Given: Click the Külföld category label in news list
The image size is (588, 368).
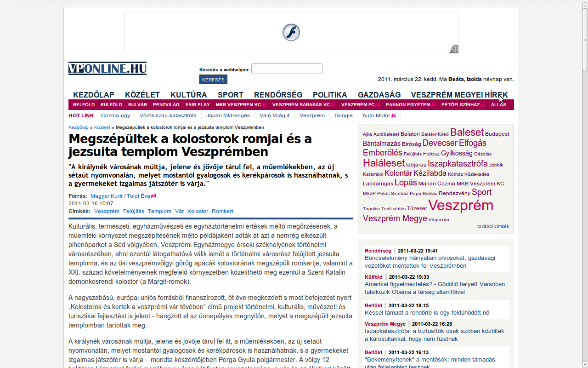Looking at the screenshot, I should click(373, 277).
